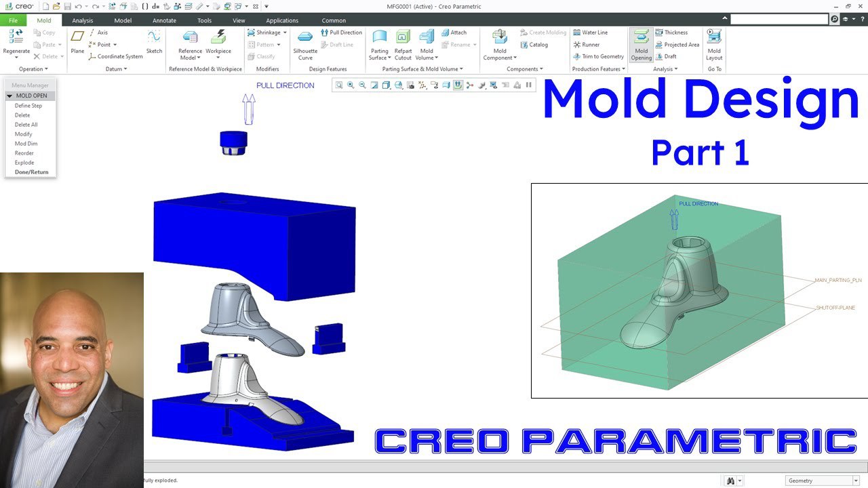The height and width of the screenshot is (488, 868).
Task: Click the Help question mark icon
Action: (863, 19)
